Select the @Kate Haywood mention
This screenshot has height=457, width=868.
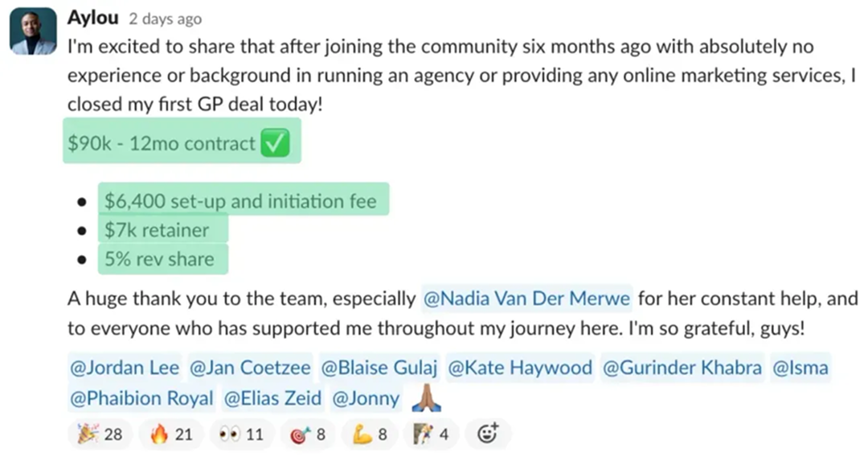point(519,368)
